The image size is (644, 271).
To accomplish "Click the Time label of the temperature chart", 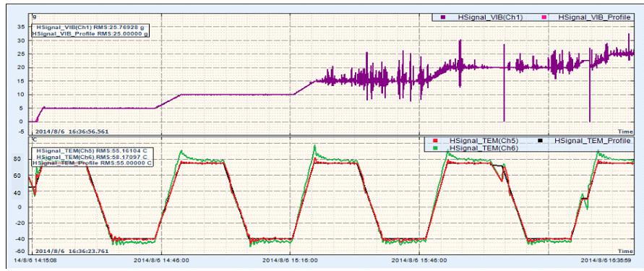I will pyautogui.click(x=625, y=251).
